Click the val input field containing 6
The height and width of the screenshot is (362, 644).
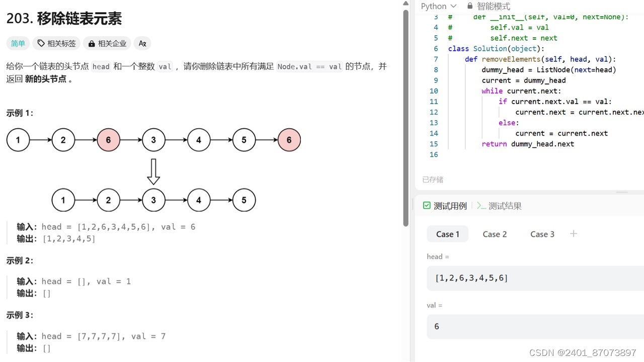click(535, 327)
